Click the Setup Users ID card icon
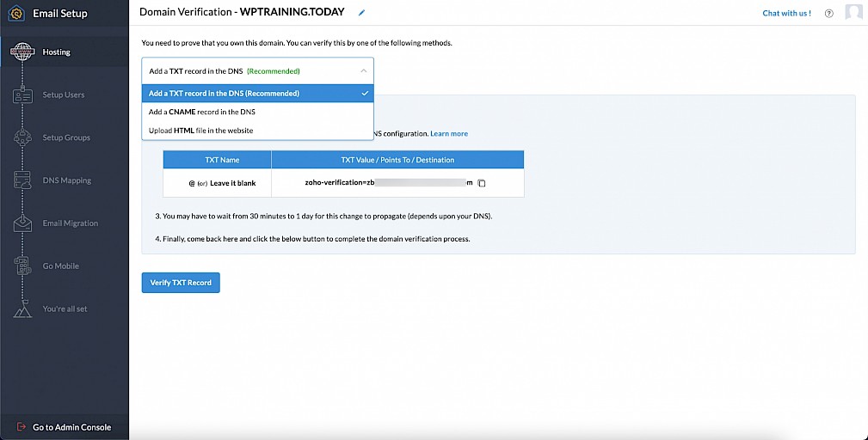The image size is (868, 440). pos(22,95)
